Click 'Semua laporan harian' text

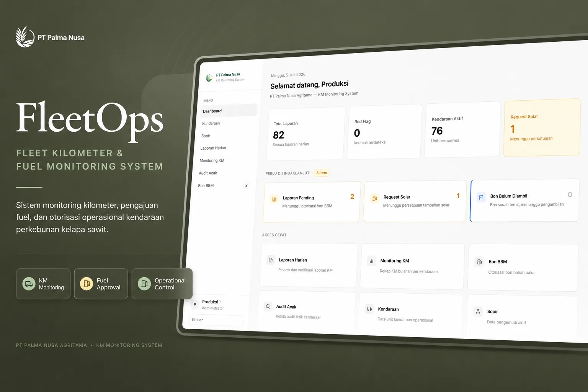pos(291,144)
